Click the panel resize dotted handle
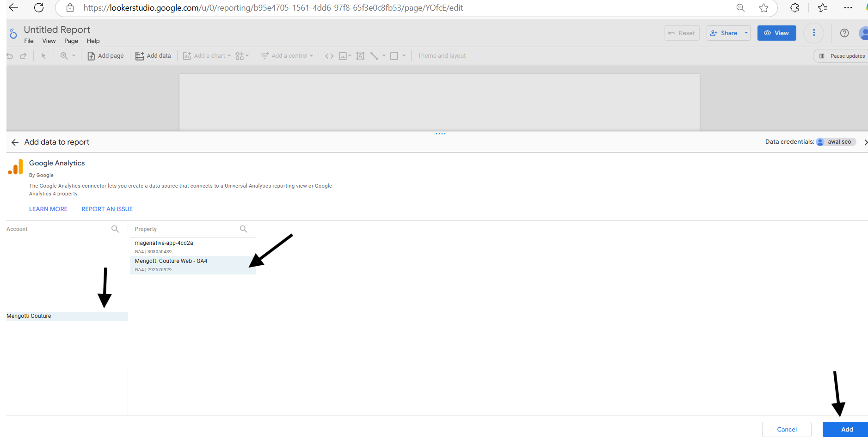Image resolution: width=868 pixels, height=438 pixels. pyautogui.click(x=441, y=134)
